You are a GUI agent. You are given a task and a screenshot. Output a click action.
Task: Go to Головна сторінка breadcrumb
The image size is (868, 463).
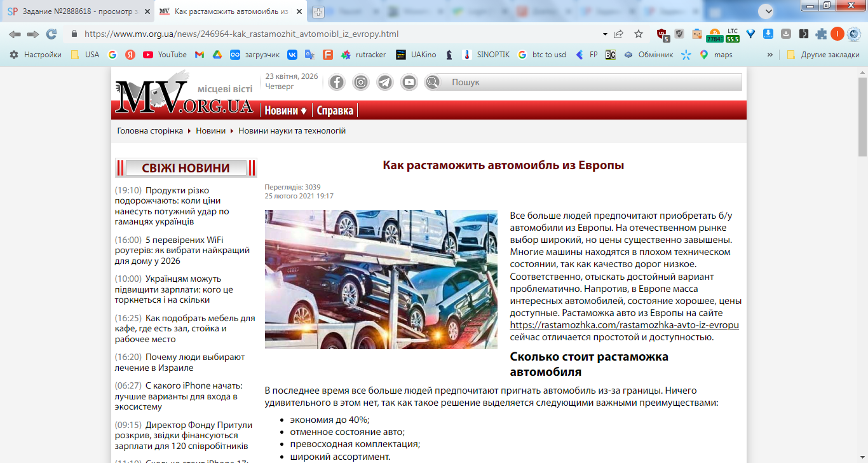[150, 131]
